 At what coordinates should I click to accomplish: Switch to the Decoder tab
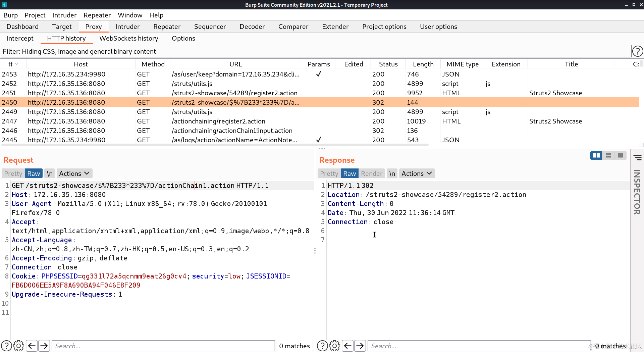pyautogui.click(x=252, y=27)
